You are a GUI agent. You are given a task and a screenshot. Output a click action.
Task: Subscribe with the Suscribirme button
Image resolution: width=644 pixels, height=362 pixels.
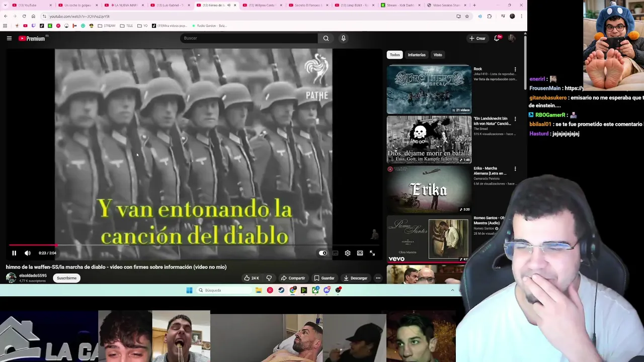(67, 278)
